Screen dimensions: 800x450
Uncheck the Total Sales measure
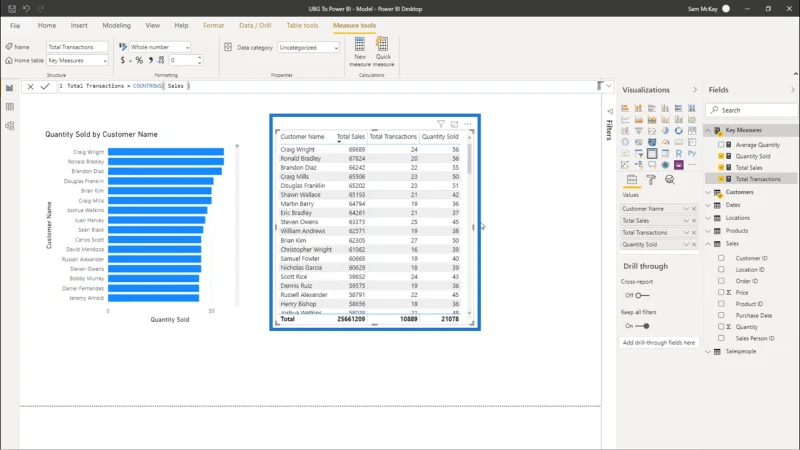point(721,167)
